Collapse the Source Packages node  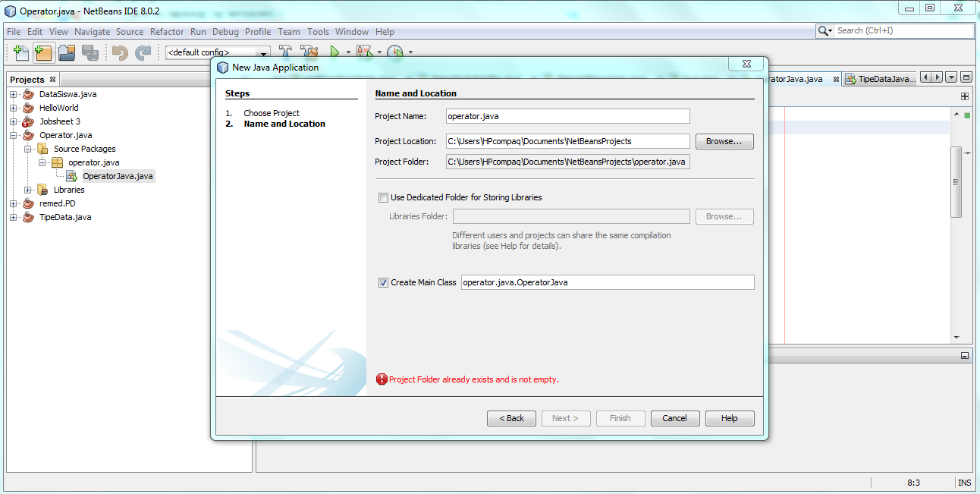(x=28, y=149)
